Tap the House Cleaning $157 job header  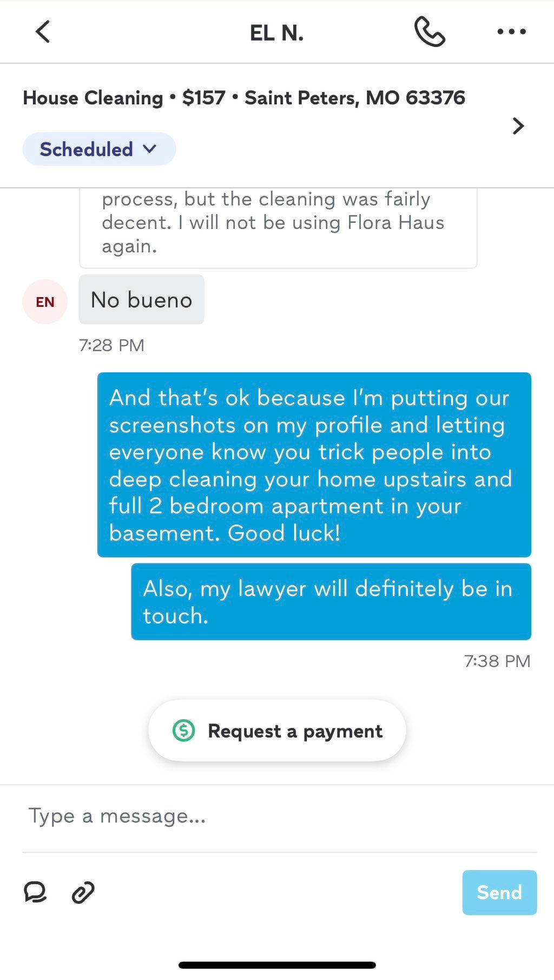[244, 98]
